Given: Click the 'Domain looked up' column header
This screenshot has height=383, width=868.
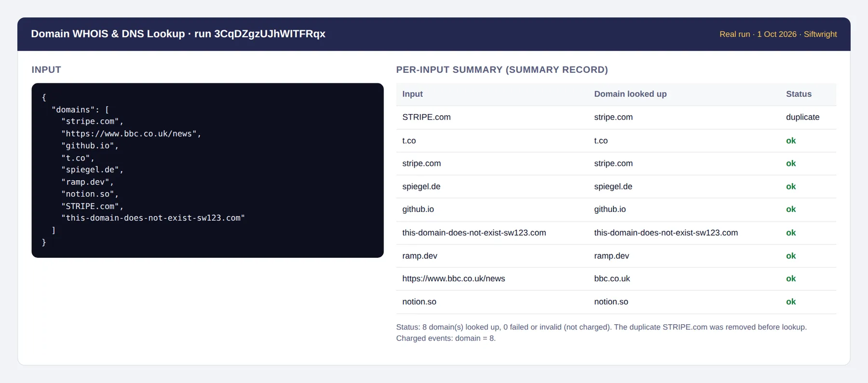Looking at the screenshot, I should click(630, 94).
